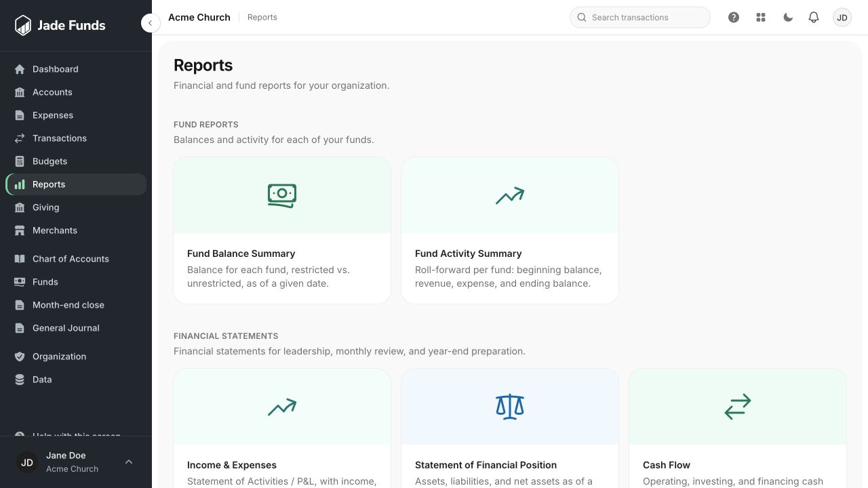Collapse the sidebar with the chevron button
Screen dimensions: 868x488
coord(150,23)
